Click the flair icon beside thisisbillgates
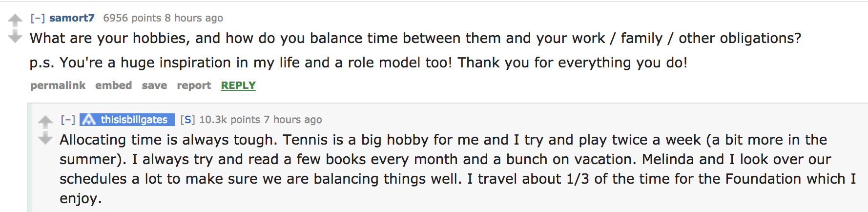868x212 pixels. coord(88,120)
